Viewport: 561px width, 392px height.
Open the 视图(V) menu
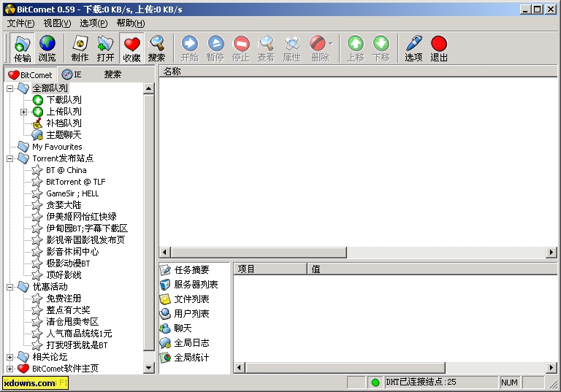(57, 23)
